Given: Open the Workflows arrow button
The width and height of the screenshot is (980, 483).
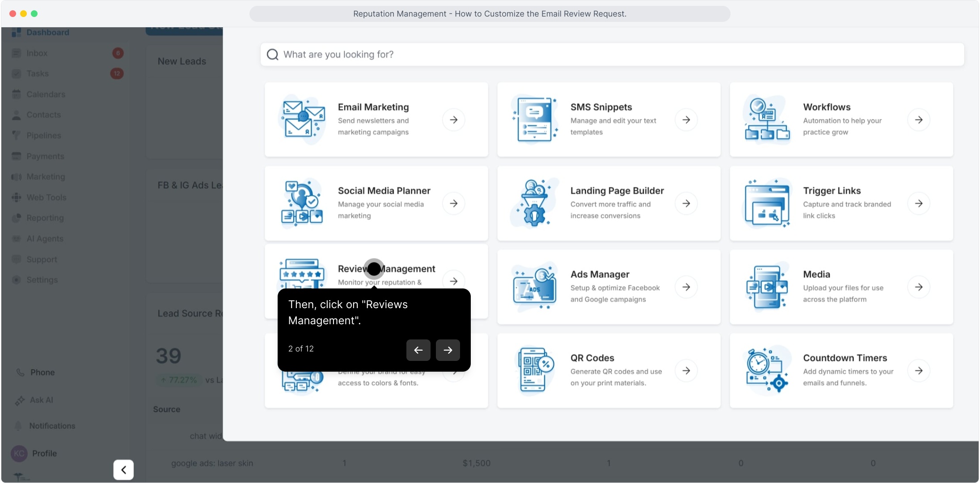Looking at the screenshot, I should (919, 120).
